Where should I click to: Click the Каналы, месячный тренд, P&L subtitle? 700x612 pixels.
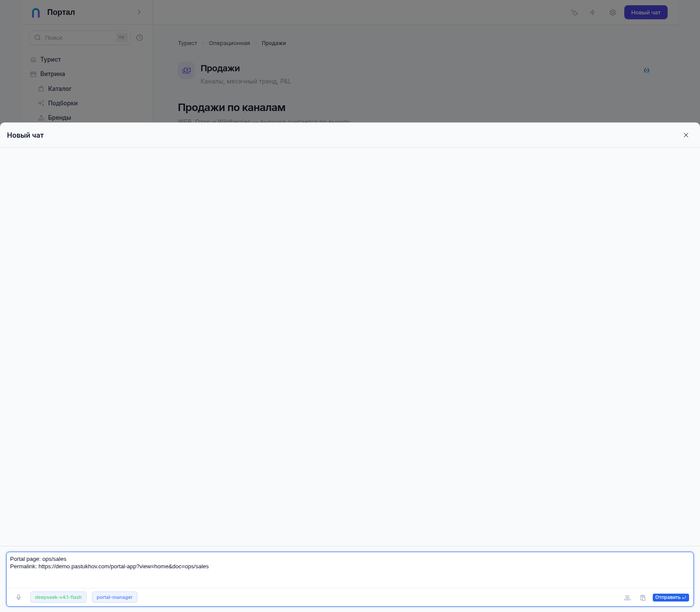pos(246,81)
